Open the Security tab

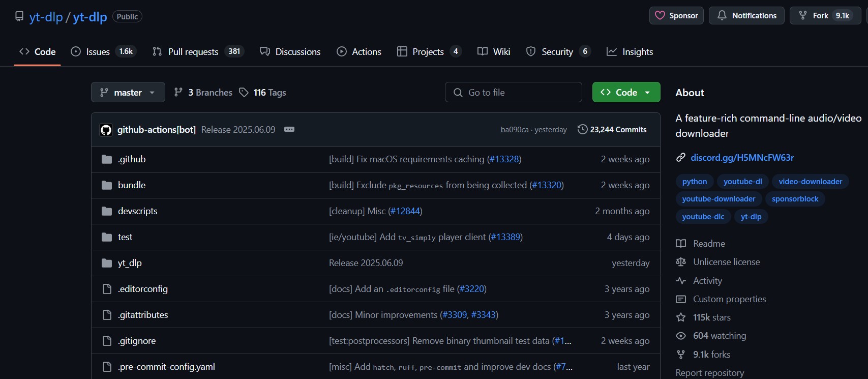[558, 51]
